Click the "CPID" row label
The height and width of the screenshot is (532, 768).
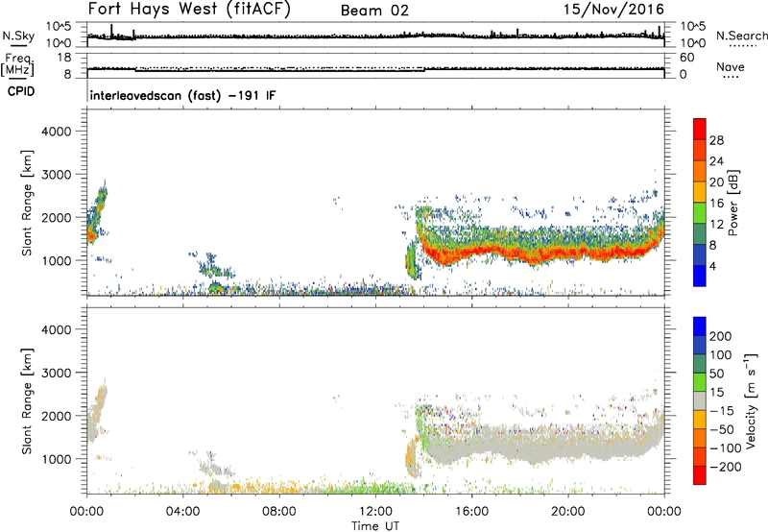[21, 91]
